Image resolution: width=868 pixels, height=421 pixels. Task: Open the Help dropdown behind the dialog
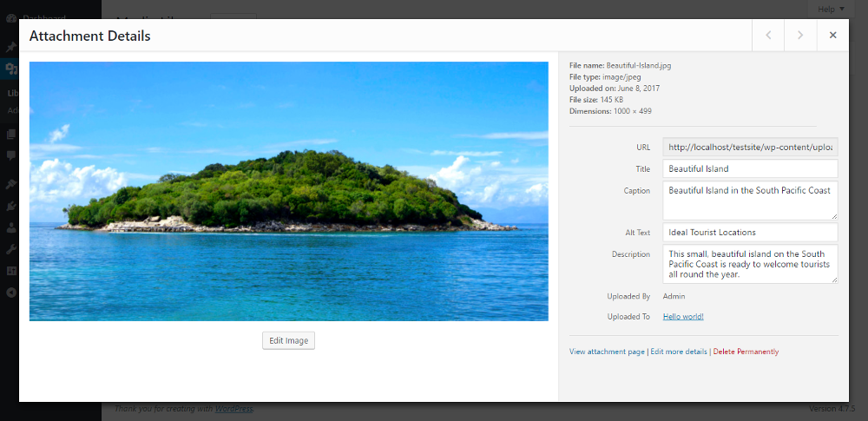(831, 9)
